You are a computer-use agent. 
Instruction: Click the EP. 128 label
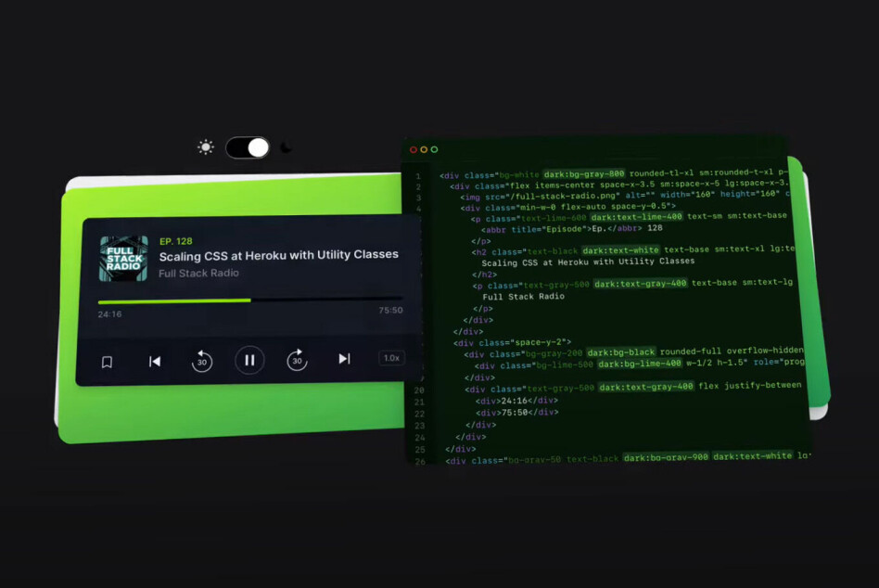point(176,241)
